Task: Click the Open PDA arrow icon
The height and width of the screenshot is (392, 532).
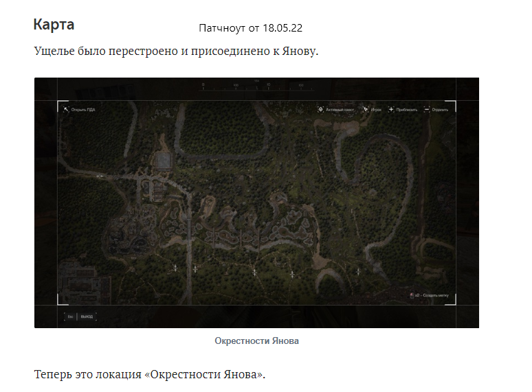Action: pyautogui.click(x=66, y=109)
